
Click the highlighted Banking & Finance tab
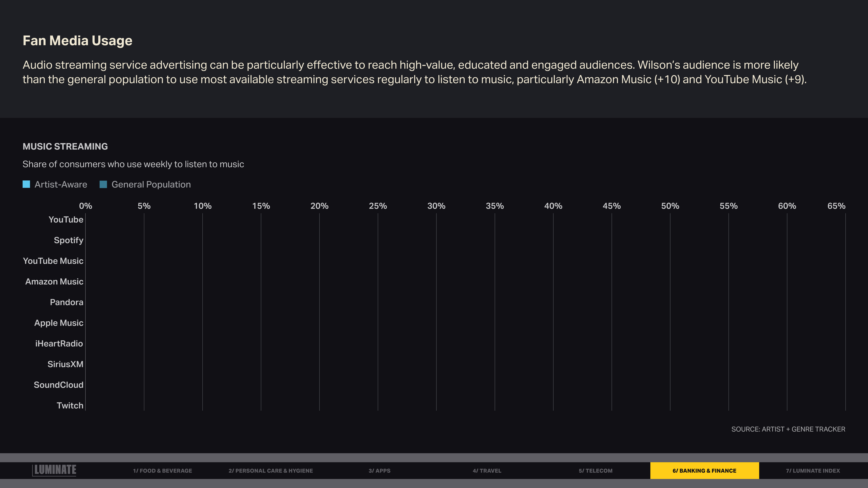(704, 470)
